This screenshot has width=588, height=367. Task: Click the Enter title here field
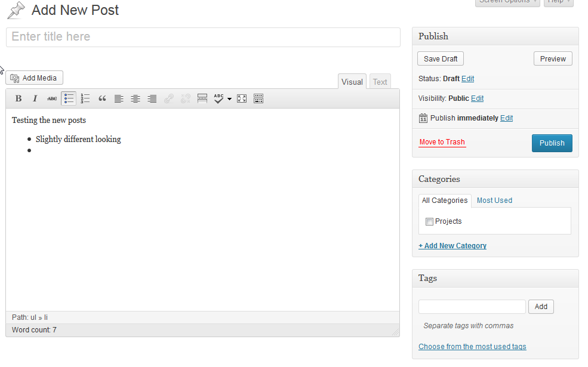point(203,37)
